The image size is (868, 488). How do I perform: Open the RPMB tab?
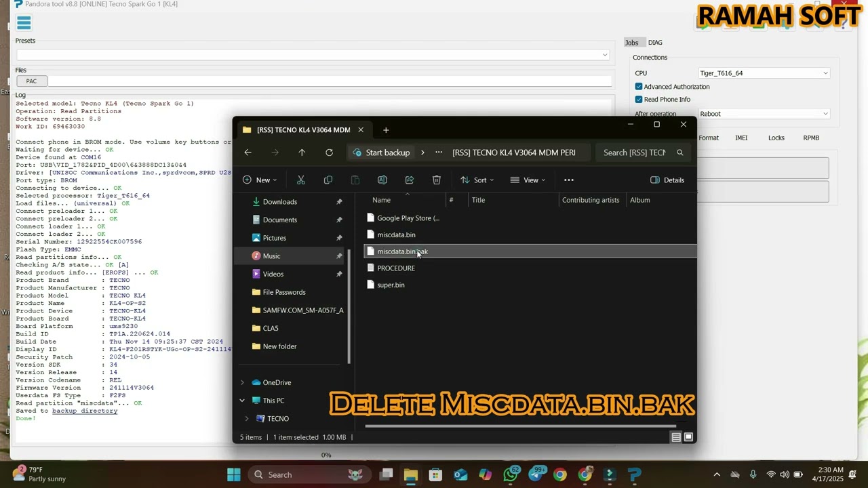[x=811, y=138]
